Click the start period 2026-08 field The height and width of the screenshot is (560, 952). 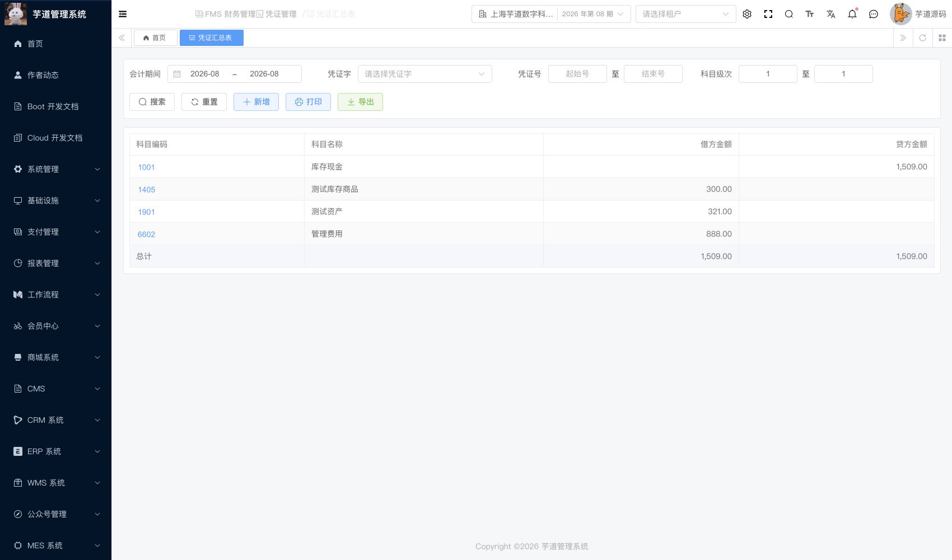(x=205, y=74)
